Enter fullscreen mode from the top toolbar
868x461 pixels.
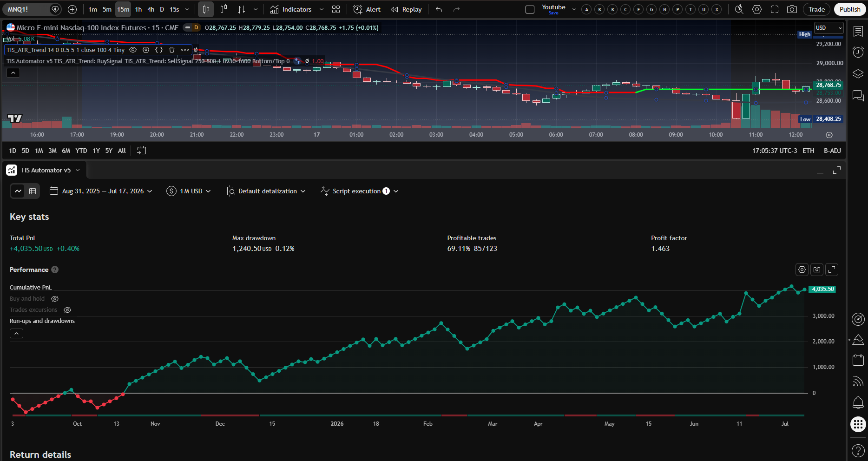click(x=775, y=9)
